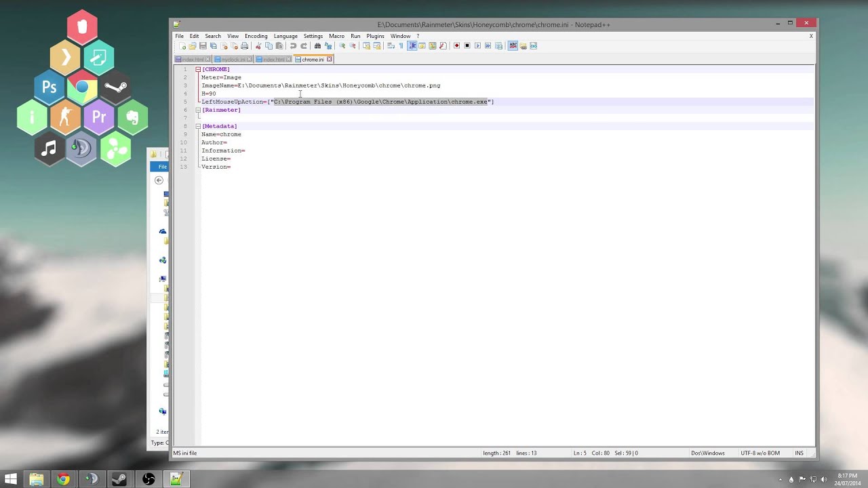Open the Find binoculars tool
868x488 pixels.
(x=317, y=46)
